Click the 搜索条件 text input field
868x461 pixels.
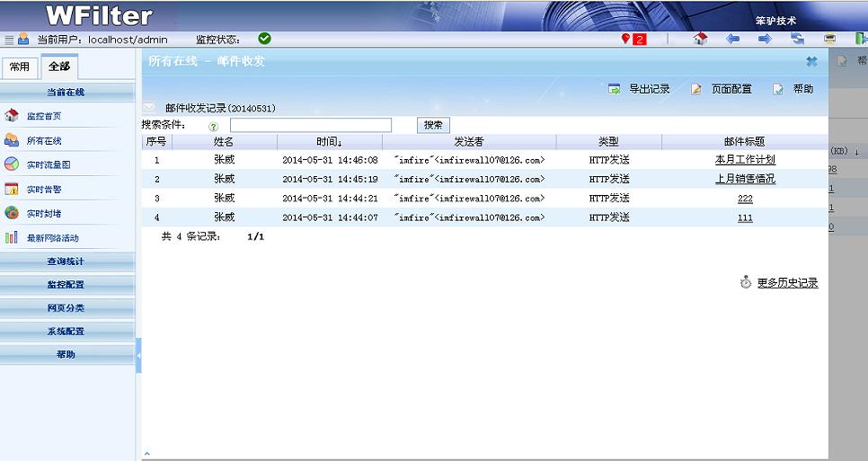[310, 126]
